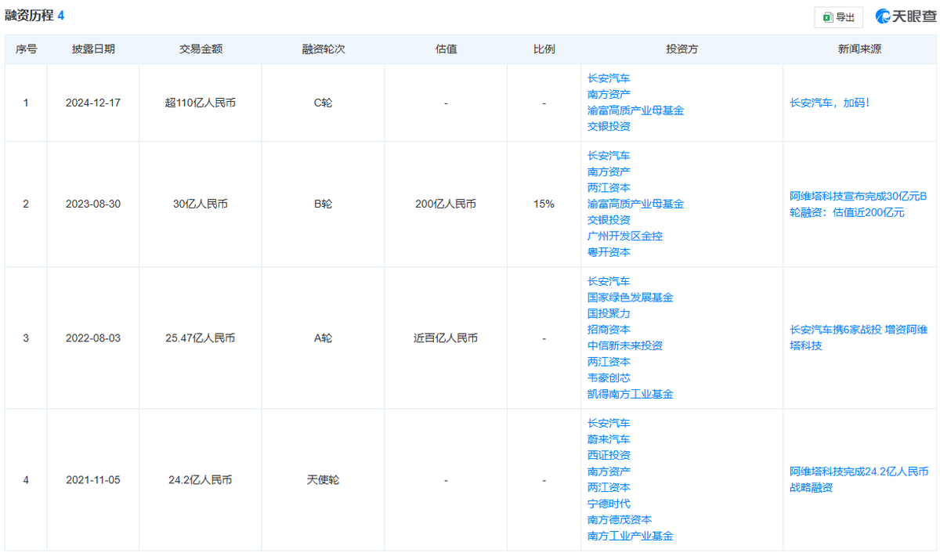Click the 新闻来源 column header
Image resolution: width=940 pixels, height=560 pixels.
tap(859, 49)
